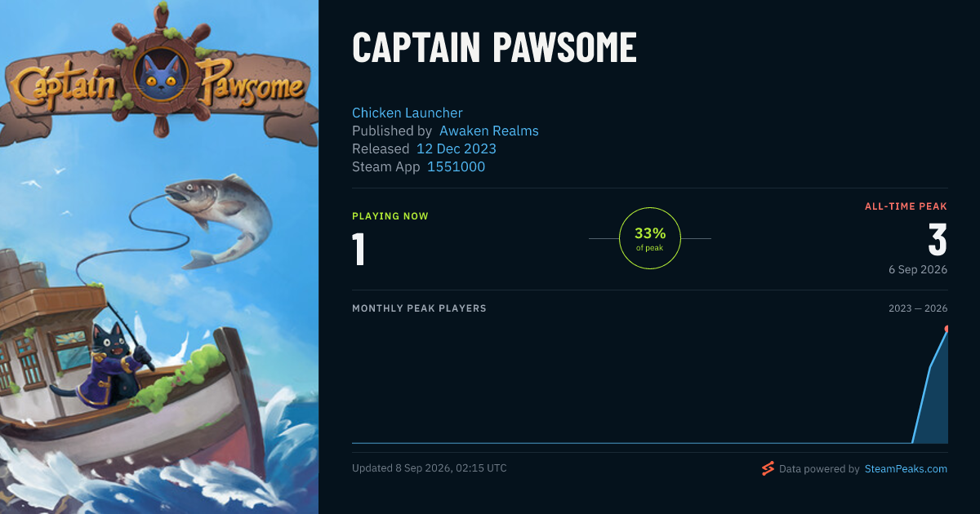Viewport: 980px width, 514px height.
Task: Click the red peak marker on chart
Action: (947, 329)
